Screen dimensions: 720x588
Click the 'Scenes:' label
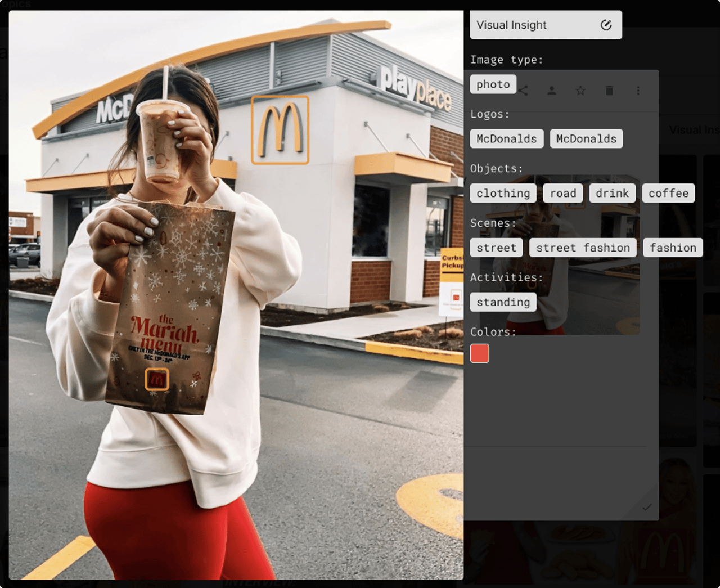point(493,223)
